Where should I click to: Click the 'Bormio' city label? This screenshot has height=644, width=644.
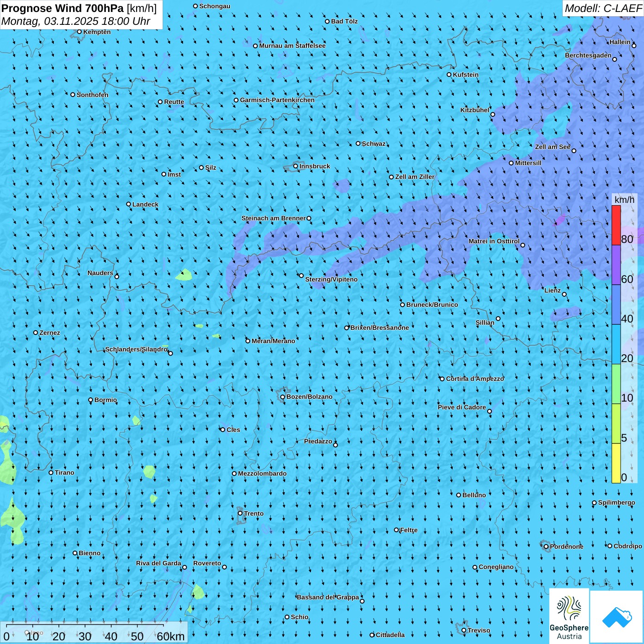pos(105,400)
